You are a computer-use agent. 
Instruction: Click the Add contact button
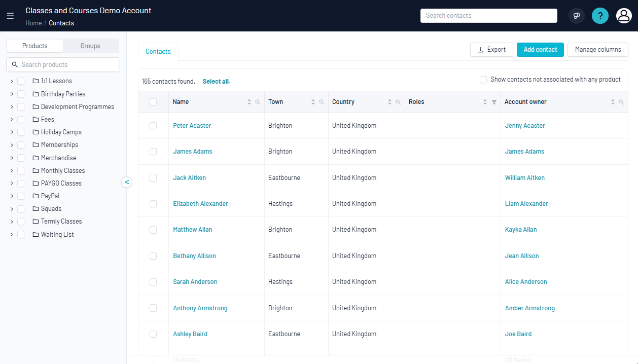tap(540, 50)
